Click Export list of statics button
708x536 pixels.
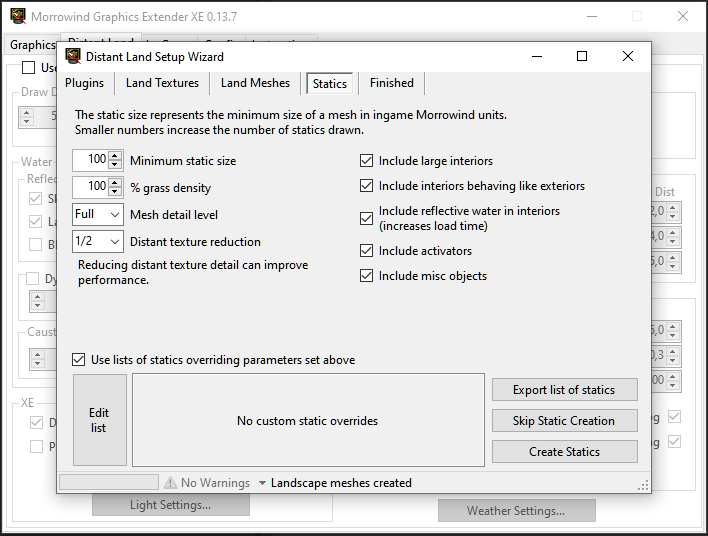point(564,390)
